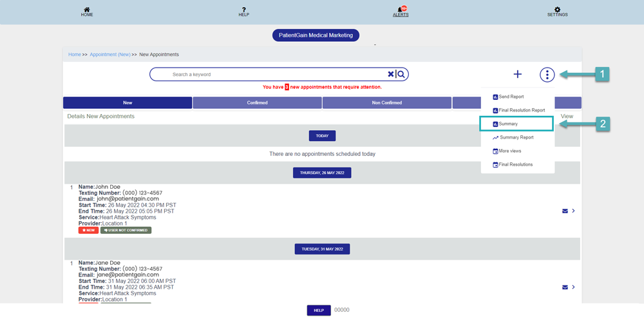The width and height of the screenshot is (644, 317).
Task: Add new appointment with plus icon
Action: (518, 75)
